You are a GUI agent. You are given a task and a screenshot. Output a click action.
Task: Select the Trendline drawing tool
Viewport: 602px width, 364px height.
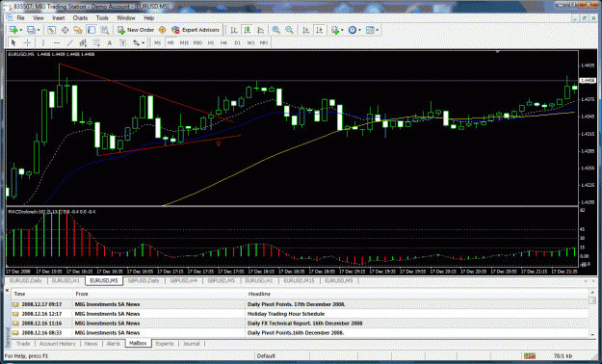pyautogui.click(x=69, y=42)
